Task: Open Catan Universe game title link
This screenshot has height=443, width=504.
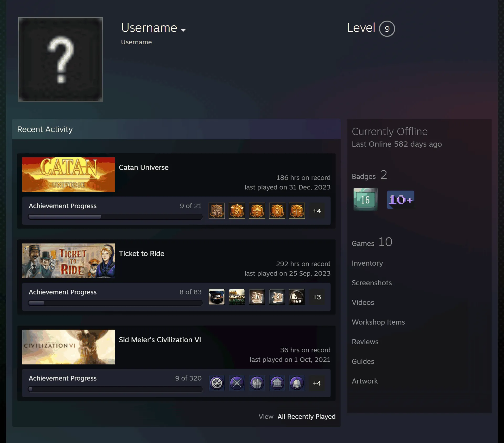Action: pos(144,167)
